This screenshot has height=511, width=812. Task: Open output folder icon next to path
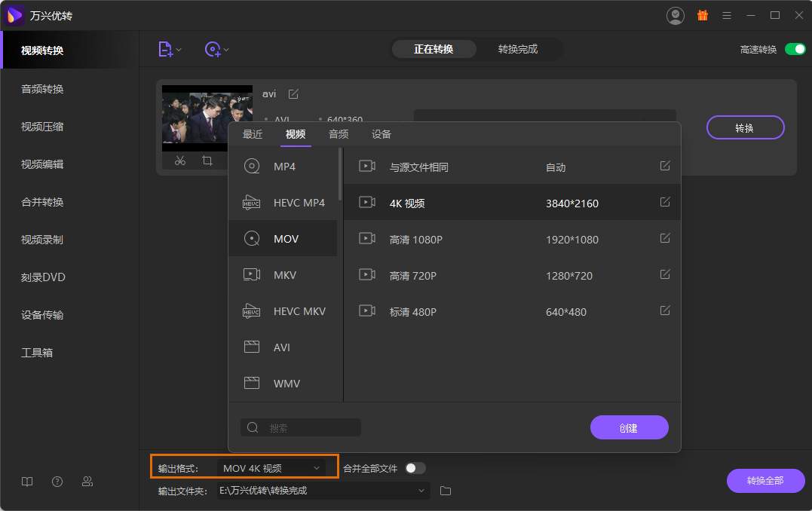coord(446,491)
